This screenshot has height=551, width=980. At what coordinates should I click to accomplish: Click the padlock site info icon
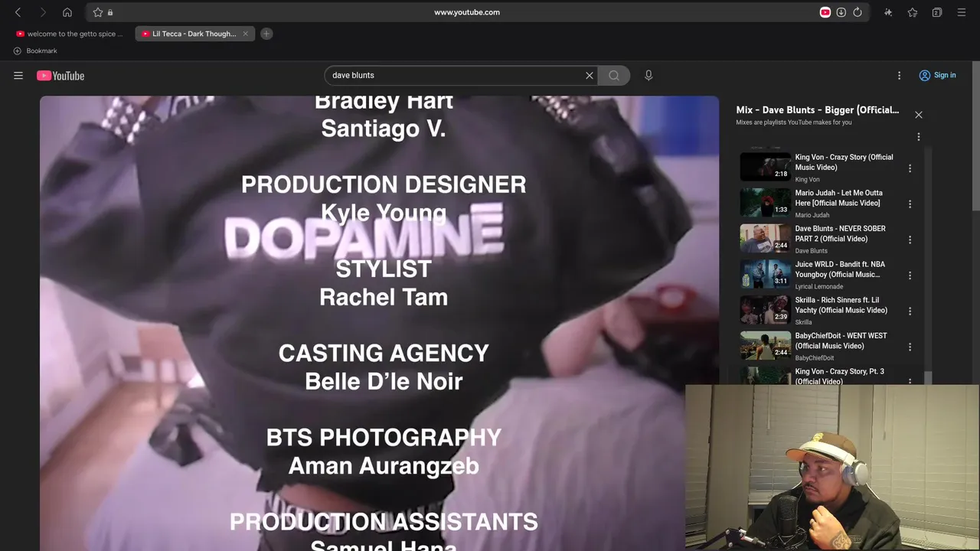(x=110, y=12)
